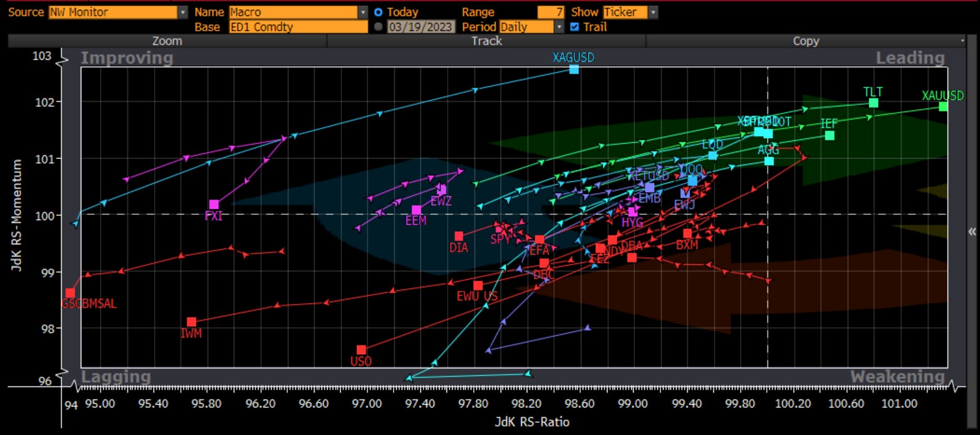Select the QQQ blue square marker
This screenshot has width=980, height=435.
pyautogui.click(x=693, y=181)
